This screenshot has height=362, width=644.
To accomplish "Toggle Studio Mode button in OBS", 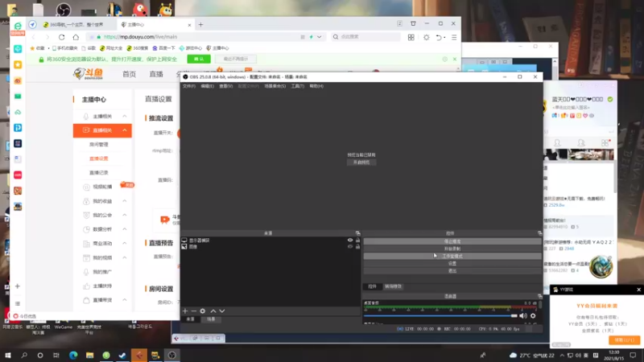I will (452, 256).
